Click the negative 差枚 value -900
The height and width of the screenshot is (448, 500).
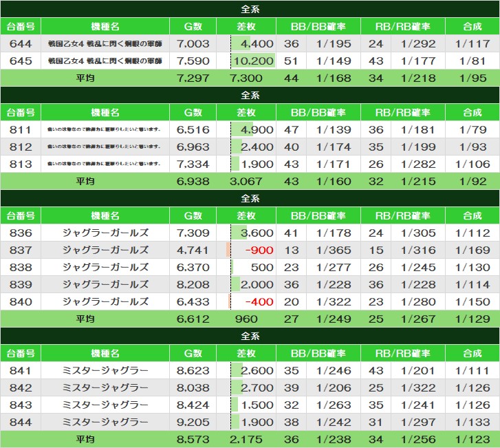coord(259,250)
